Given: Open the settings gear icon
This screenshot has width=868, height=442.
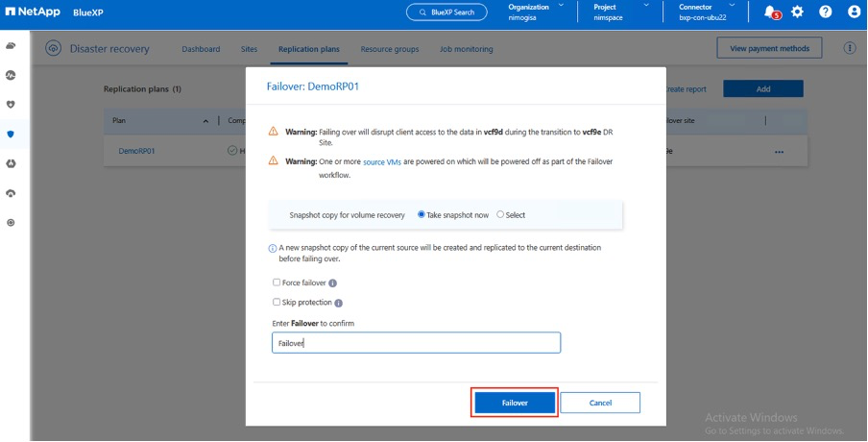Looking at the screenshot, I should coord(797,12).
